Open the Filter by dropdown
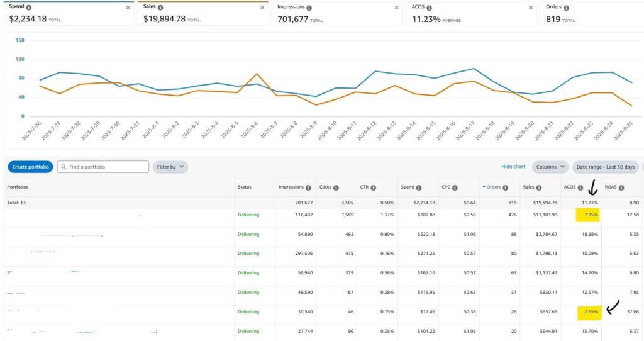This screenshot has height=341, width=644. click(x=170, y=167)
